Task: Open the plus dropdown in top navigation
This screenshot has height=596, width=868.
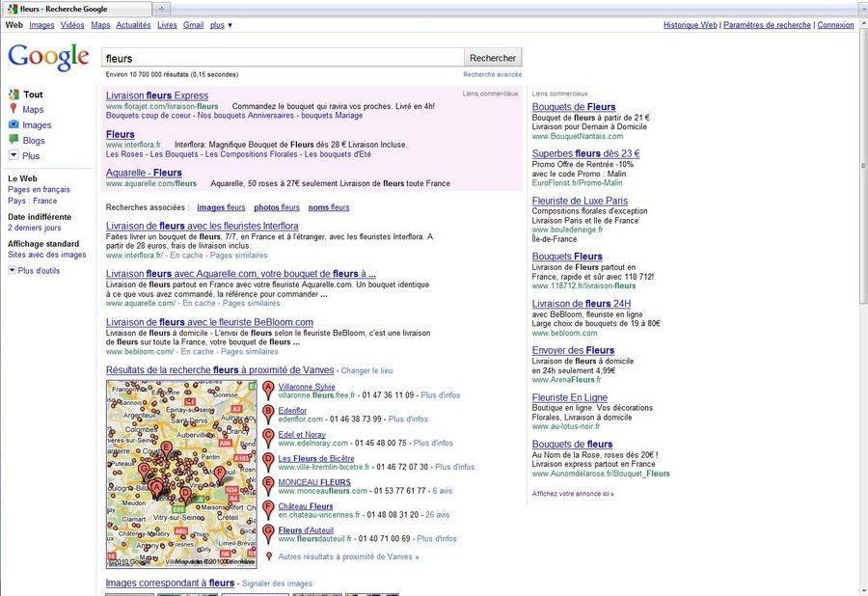Action: [221, 25]
